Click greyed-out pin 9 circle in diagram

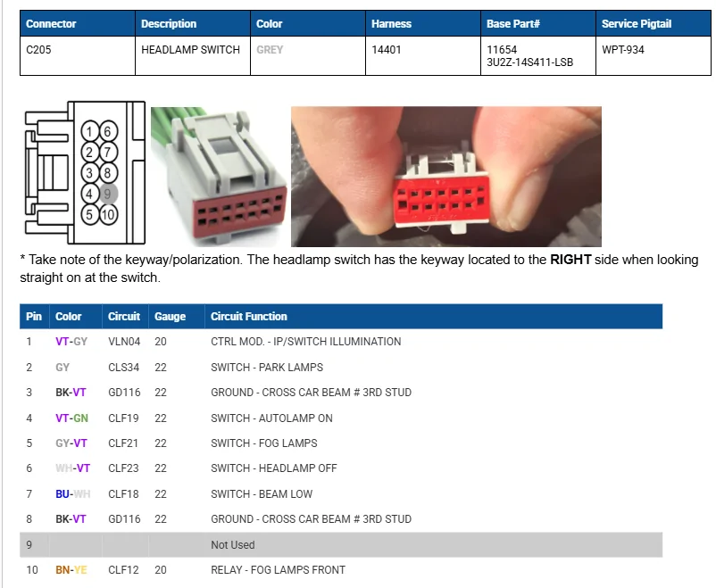coord(108,194)
